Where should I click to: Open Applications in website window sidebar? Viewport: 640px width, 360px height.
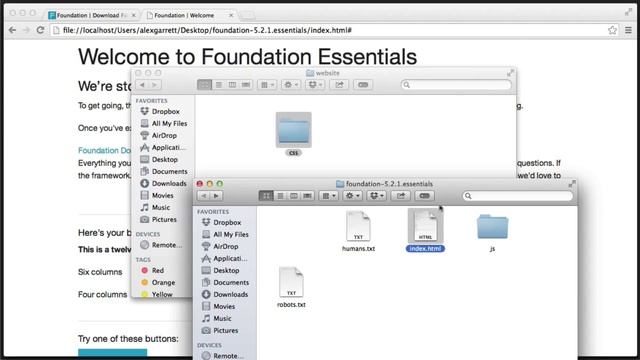[x=162, y=147]
